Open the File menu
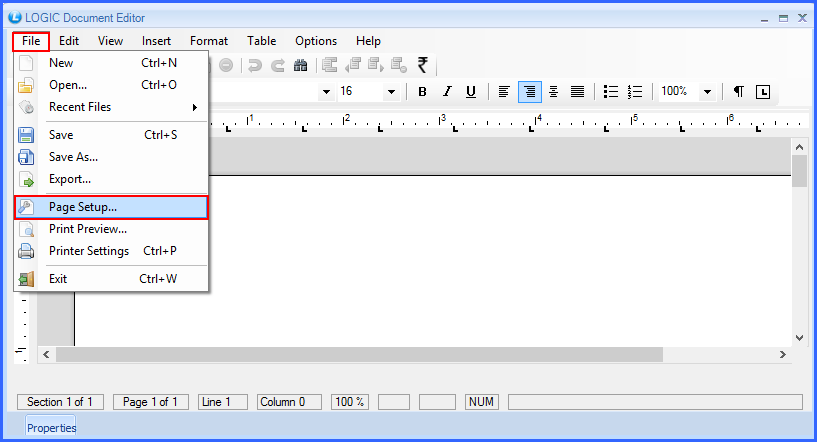Viewport: 817px width, 442px height. pos(31,41)
